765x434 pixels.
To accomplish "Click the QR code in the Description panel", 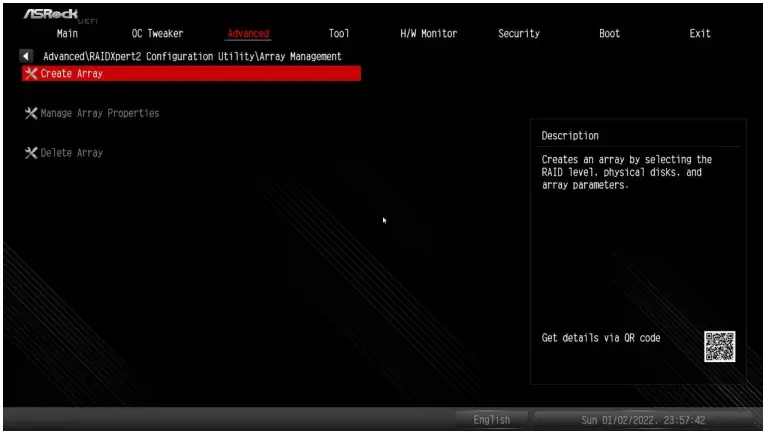I will [719, 346].
